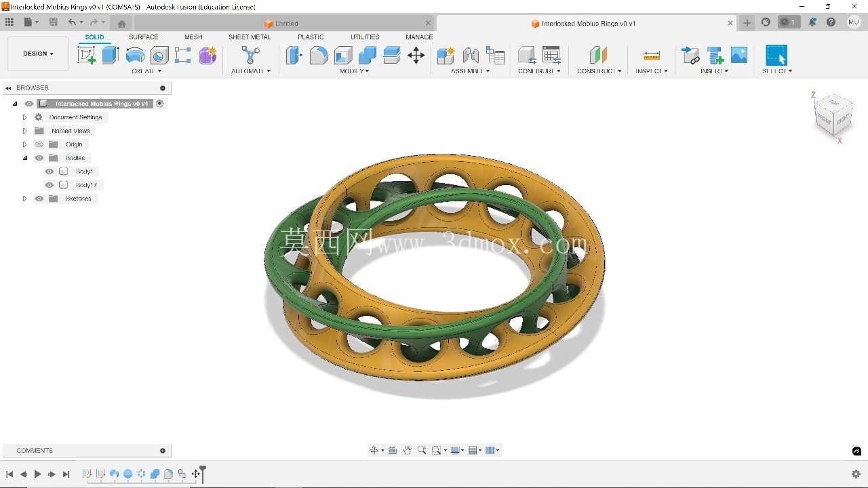
Task: Click the New Component icon
Action: click(x=446, y=55)
